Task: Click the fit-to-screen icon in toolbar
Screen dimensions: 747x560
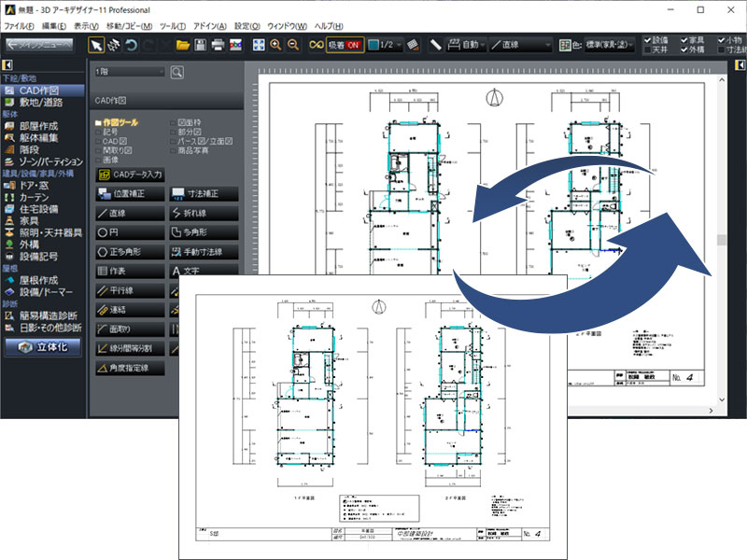Action: (259, 45)
